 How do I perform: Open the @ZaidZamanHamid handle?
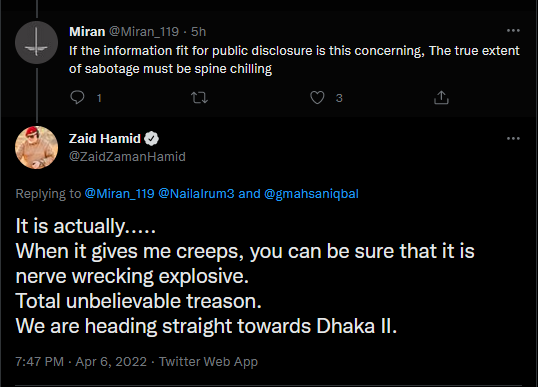[x=127, y=156]
